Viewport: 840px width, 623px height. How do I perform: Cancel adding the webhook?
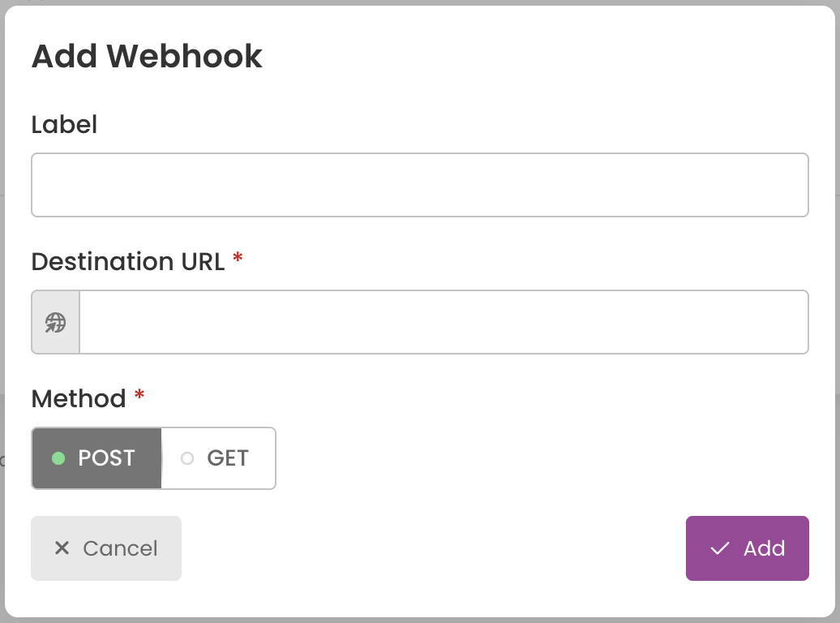[106, 548]
